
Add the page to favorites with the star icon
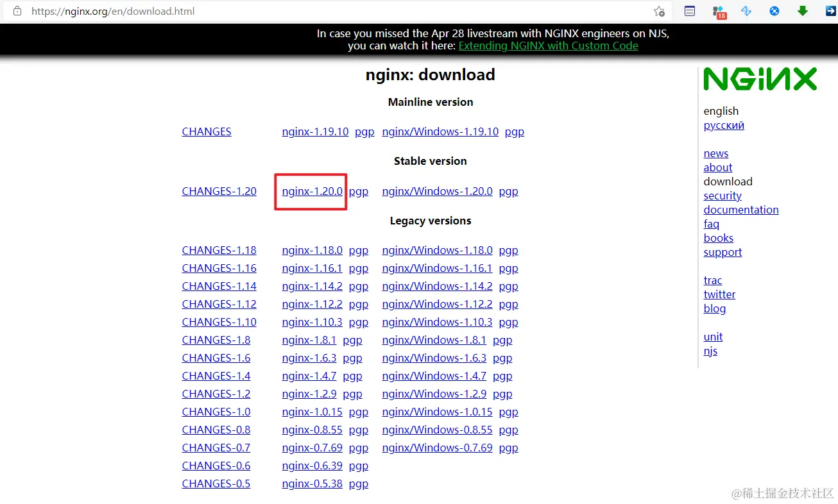tap(659, 11)
